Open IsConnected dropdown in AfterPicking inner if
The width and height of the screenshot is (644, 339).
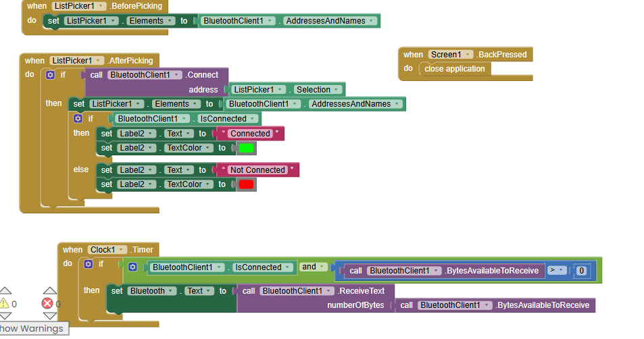click(x=228, y=119)
